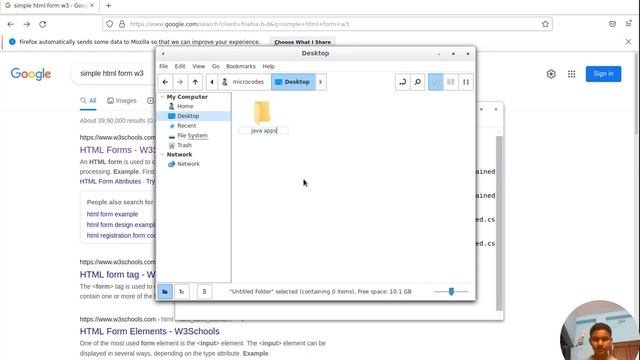Open Google settings gear
The image size is (640, 360).
(x=551, y=74)
